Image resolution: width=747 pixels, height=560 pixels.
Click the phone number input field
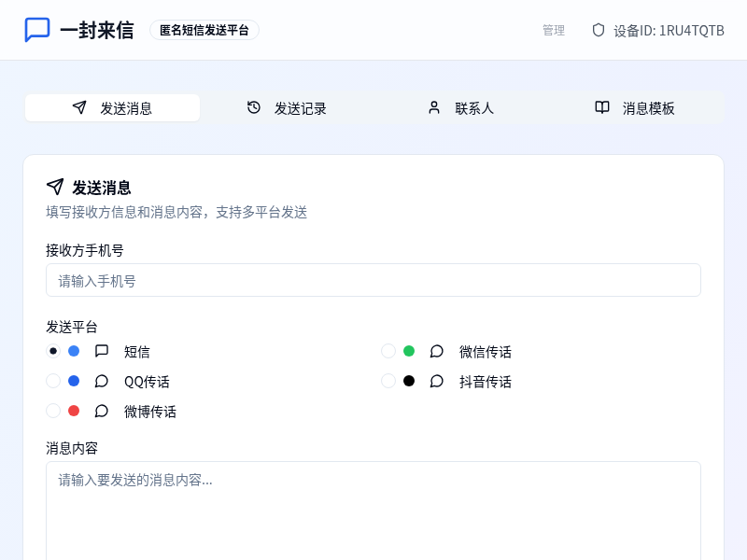(373, 280)
